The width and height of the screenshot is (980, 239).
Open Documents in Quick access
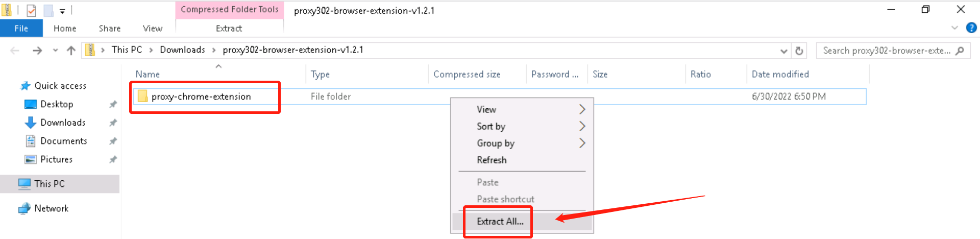tap(63, 141)
